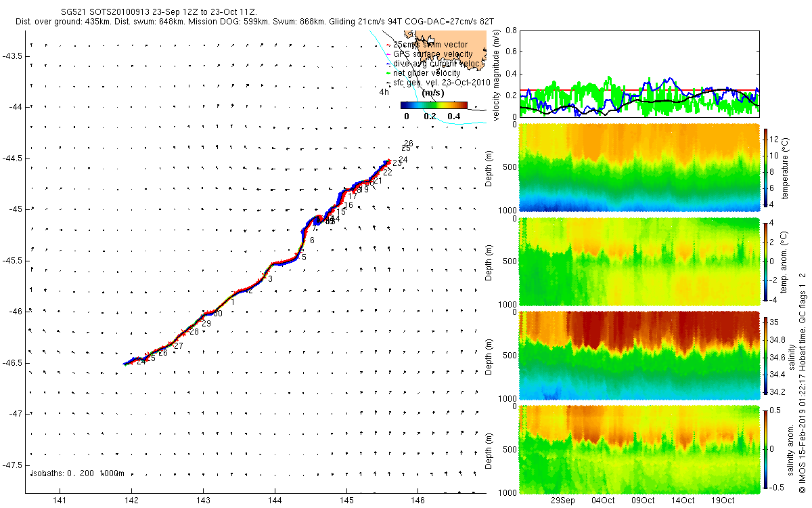Image resolution: width=812 pixels, height=508 pixels.
Task: Click the '14Oct' date tick
Action: pyautogui.click(x=683, y=501)
